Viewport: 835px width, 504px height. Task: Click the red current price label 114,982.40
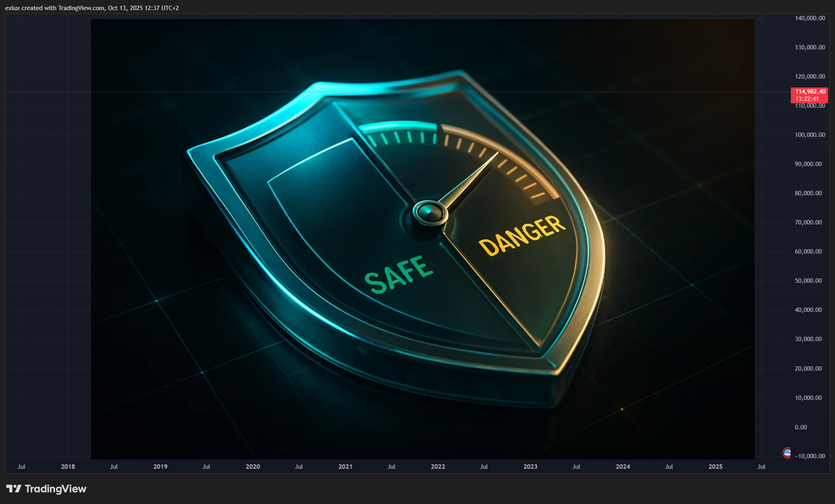pyautogui.click(x=809, y=92)
